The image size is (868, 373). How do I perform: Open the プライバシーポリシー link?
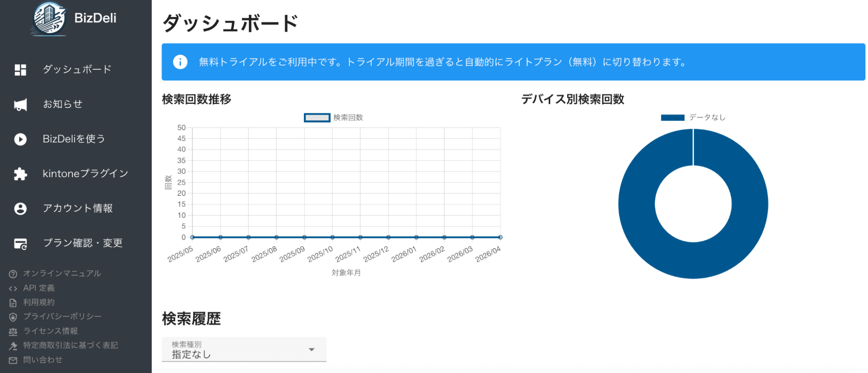coord(62,317)
